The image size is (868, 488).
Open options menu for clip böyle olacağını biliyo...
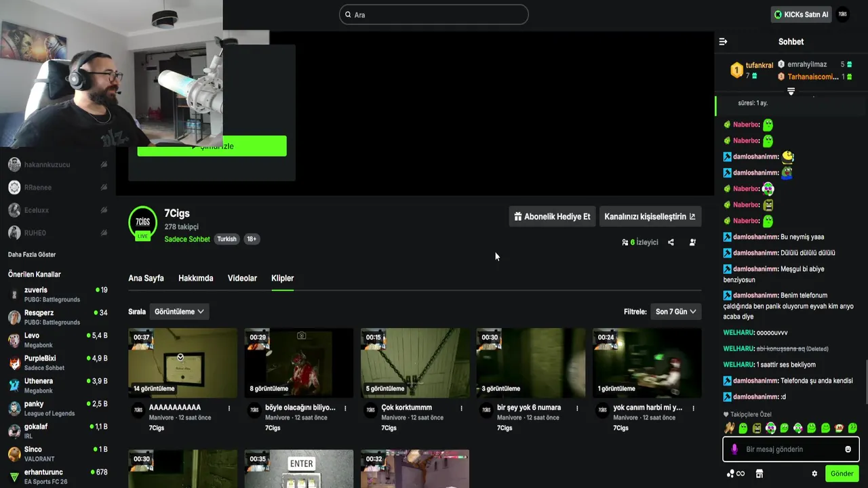tap(345, 408)
